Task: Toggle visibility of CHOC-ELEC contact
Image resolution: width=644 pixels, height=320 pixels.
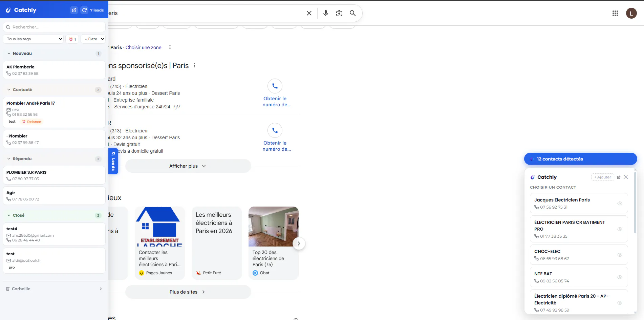Action: point(620,255)
